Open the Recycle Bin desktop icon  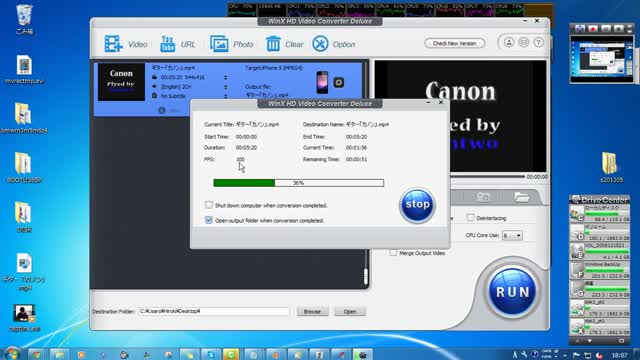click(x=24, y=19)
